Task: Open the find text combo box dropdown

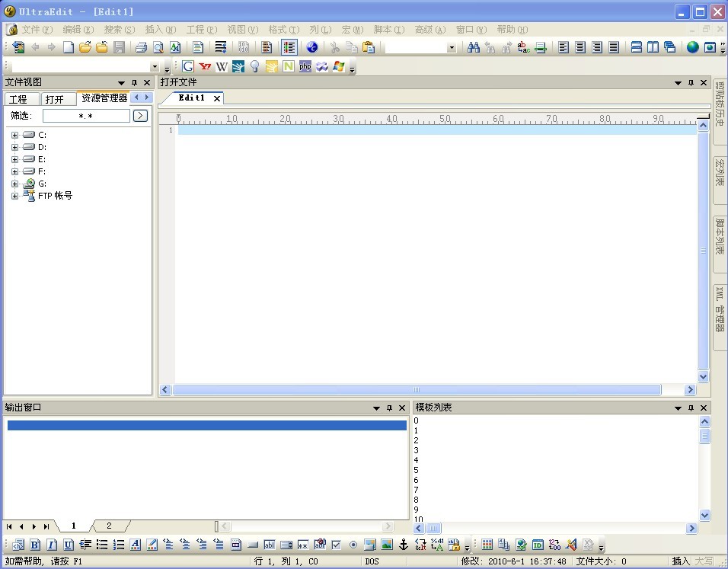Action: pos(452,47)
